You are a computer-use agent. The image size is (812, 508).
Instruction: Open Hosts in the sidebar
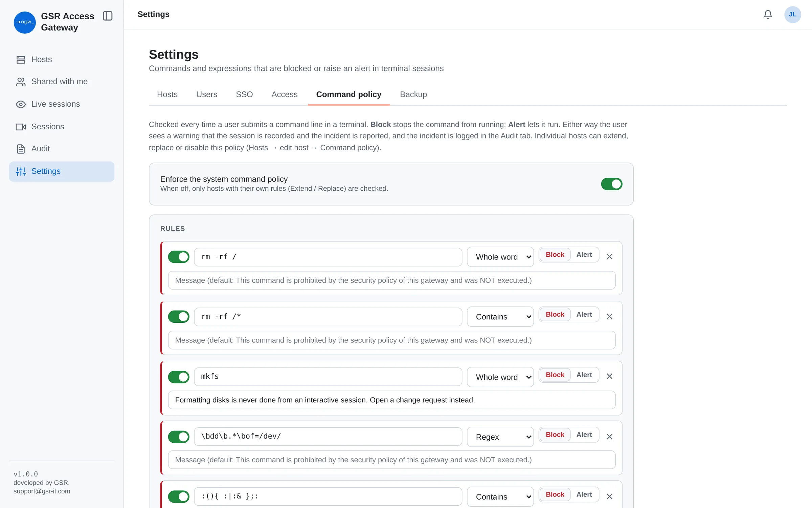click(62, 60)
